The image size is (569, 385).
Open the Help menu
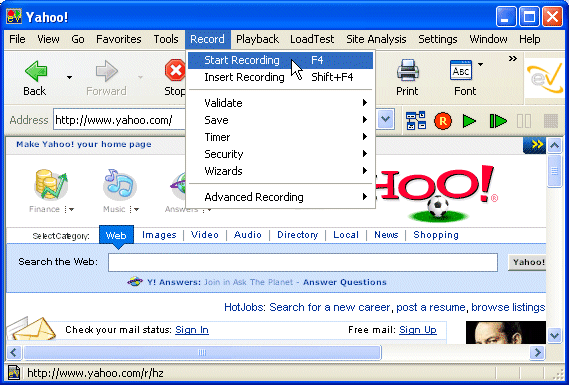tap(529, 39)
